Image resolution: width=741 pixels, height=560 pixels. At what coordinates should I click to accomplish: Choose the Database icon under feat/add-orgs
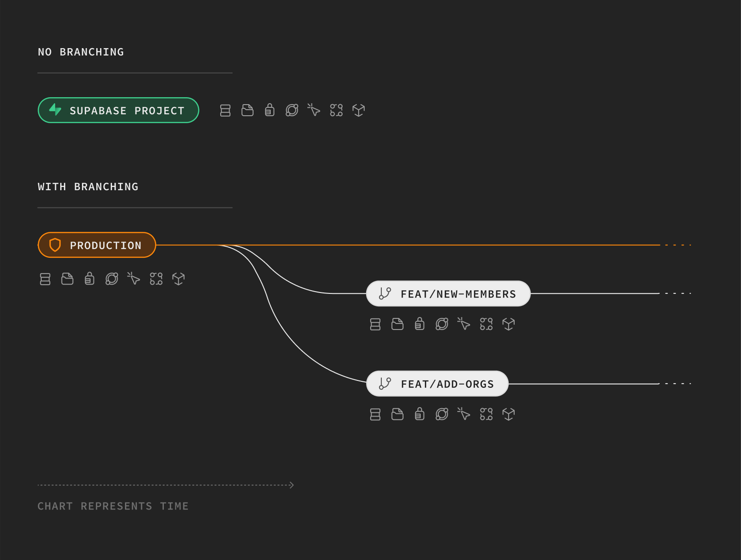click(x=375, y=414)
